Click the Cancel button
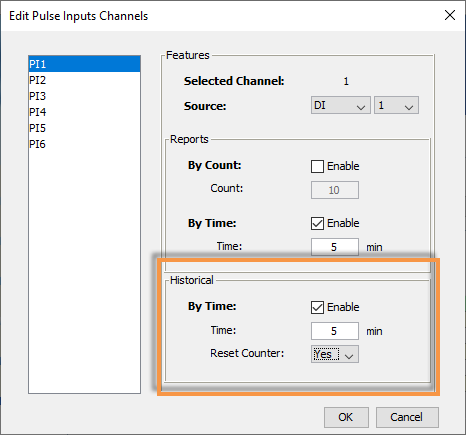This screenshot has width=466, height=435. (x=407, y=417)
